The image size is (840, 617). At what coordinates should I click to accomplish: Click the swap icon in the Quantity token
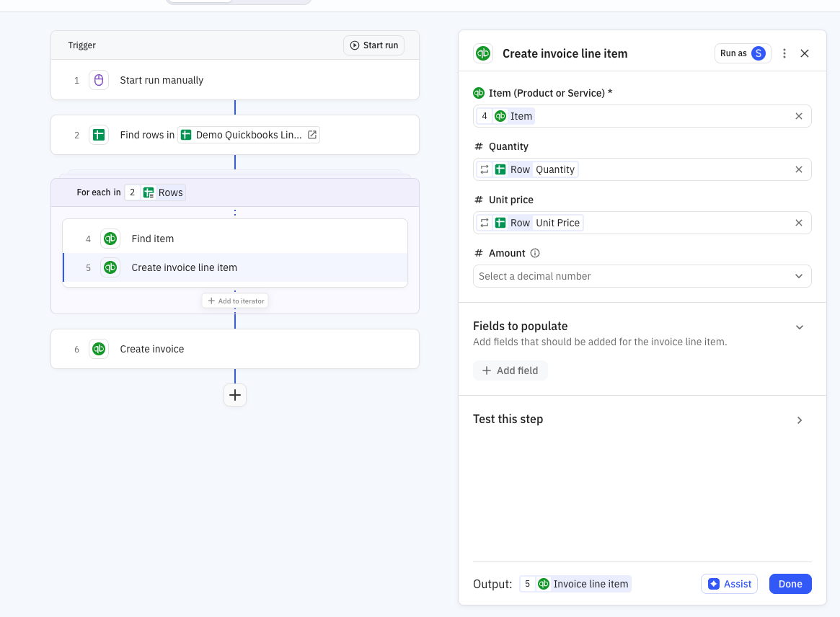(x=484, y=169)
